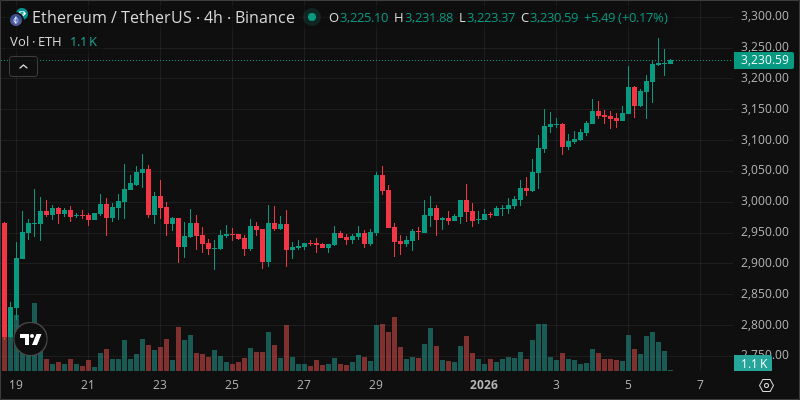This screenshot has width=800, height=400.
Task: Click the 2,950.00 price axis label
Action: pyautogui.click(x=763, y=232)
